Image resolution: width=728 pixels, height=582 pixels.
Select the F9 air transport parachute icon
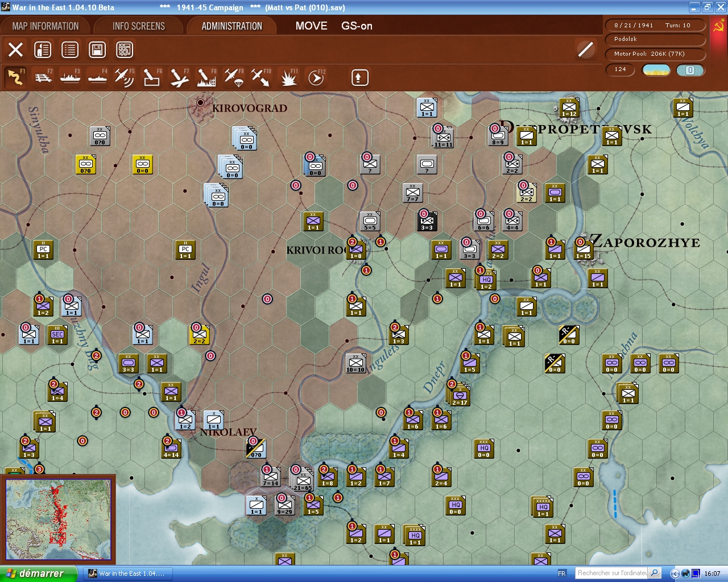234,77
